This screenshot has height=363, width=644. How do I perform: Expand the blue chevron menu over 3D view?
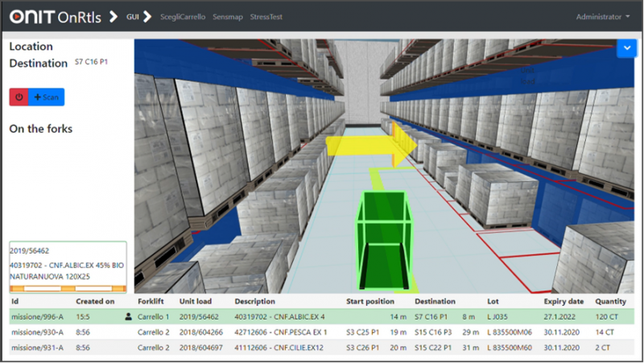click(626, 48)
